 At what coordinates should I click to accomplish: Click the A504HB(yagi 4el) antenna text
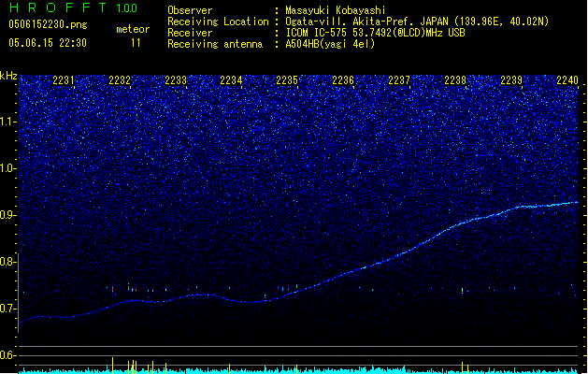coord(330,44)
